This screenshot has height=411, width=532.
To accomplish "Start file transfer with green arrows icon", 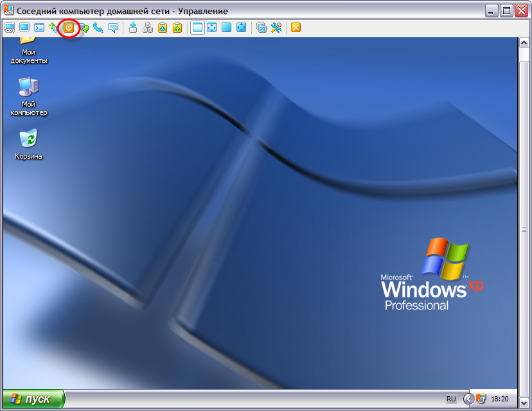I will click(54, 28).
